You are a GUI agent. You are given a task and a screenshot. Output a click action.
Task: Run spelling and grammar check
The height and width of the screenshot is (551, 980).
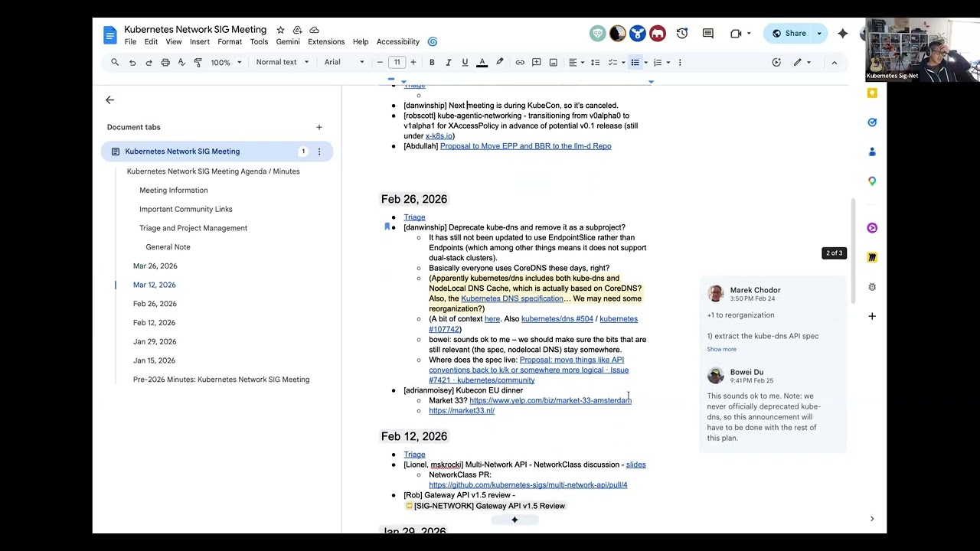point(181,62)
